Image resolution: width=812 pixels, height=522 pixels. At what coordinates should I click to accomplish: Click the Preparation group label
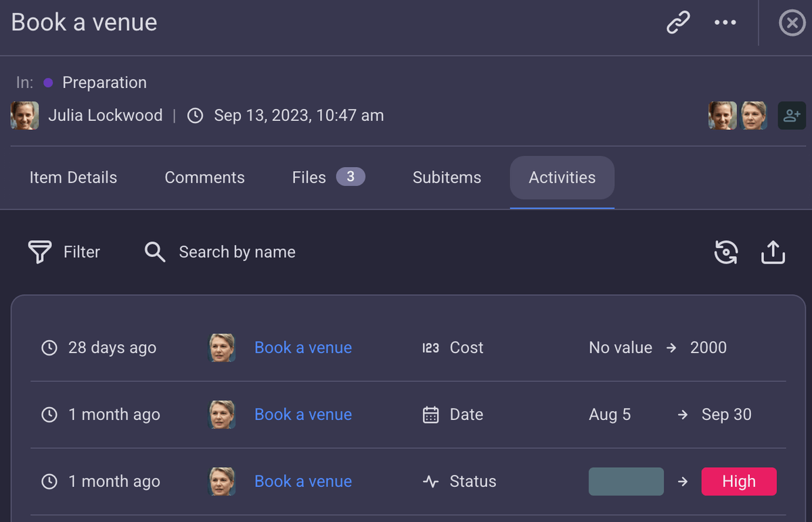click(x=104, y=82)
